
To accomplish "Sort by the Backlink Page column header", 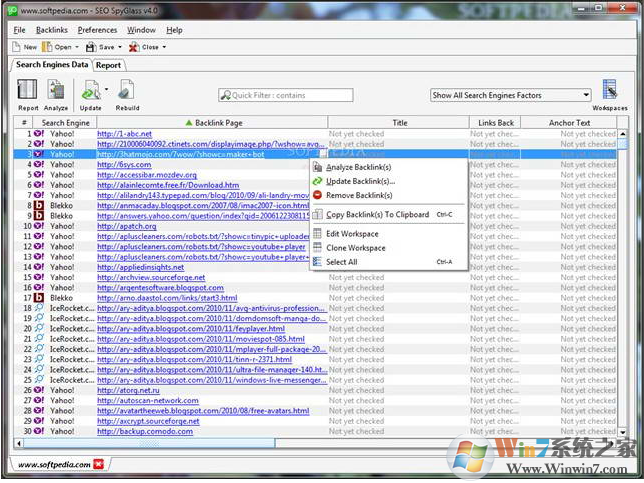I will (212, 122).
